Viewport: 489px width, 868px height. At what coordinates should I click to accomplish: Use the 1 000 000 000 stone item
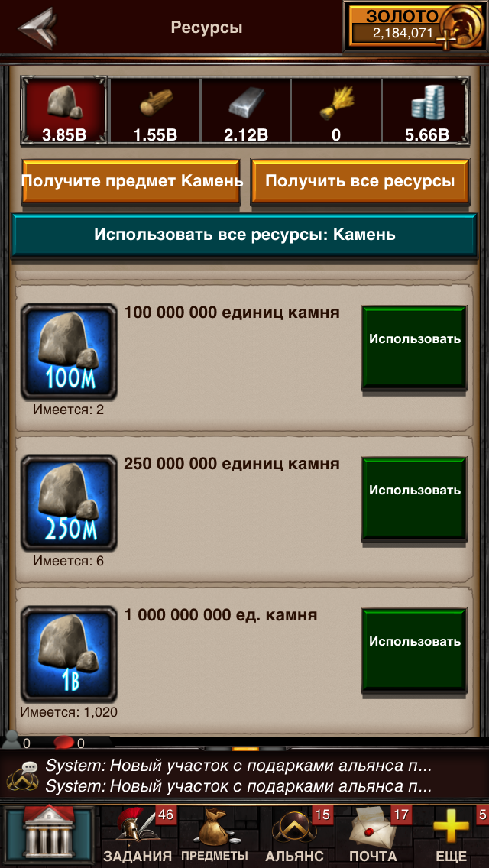pos(414,650)
